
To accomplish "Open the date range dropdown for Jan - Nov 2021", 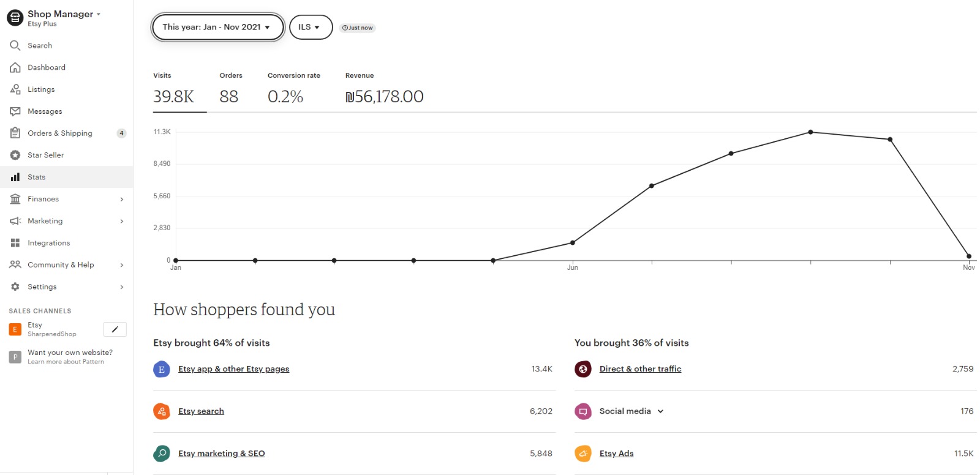I will pos(217,27).
